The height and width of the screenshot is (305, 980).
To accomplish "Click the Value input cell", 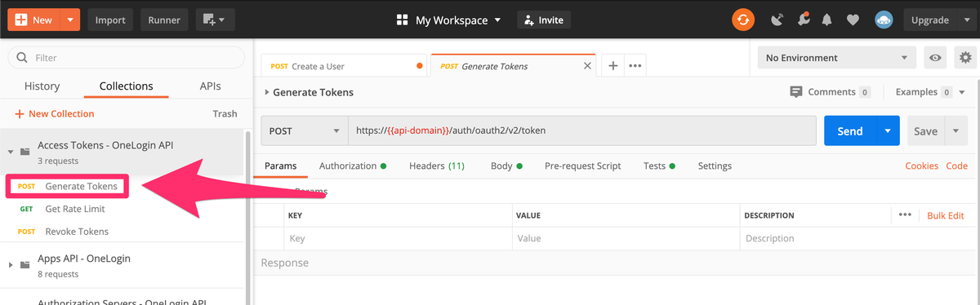I will coord(626,238).
